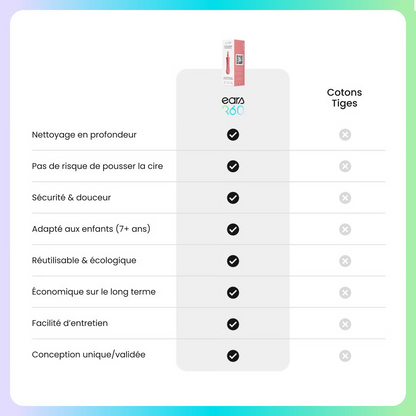Click the Adapté aux enfants (7+ ans) label
Viewport: 416px width, 416px height.
[x=91, y=229]
